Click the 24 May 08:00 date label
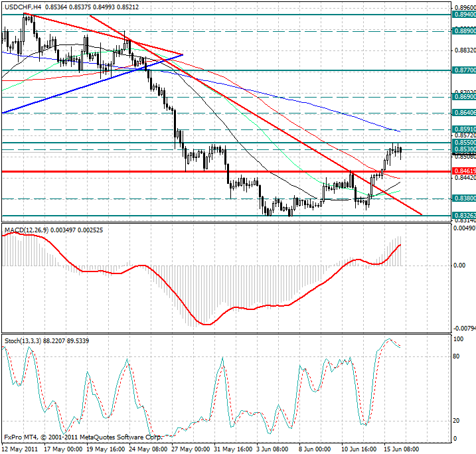476x454 pixels. click(148, 449)
